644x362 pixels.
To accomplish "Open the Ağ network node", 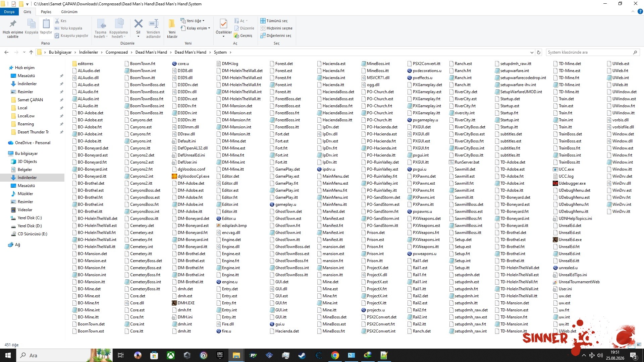I will pyautogui.click(x=14, y=245).
